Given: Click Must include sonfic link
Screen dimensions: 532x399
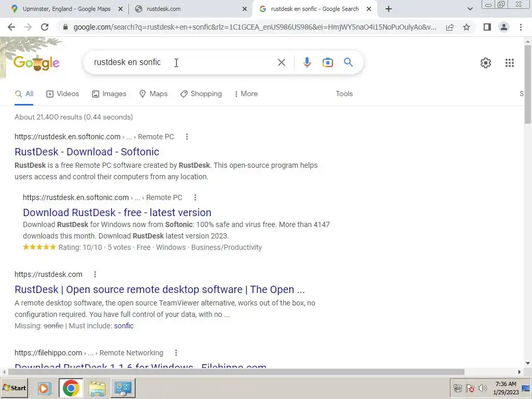Looking at the screenshot, I should [124, 326].
